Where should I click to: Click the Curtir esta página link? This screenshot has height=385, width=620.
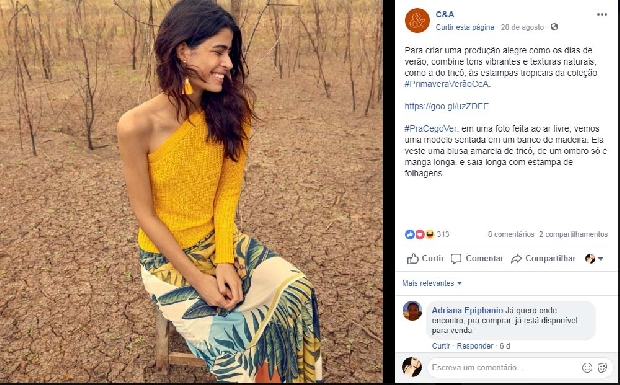465,27
